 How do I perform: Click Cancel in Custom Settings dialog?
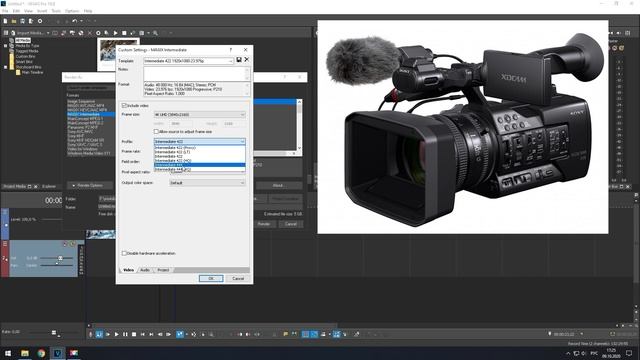(x=238, y=278)
